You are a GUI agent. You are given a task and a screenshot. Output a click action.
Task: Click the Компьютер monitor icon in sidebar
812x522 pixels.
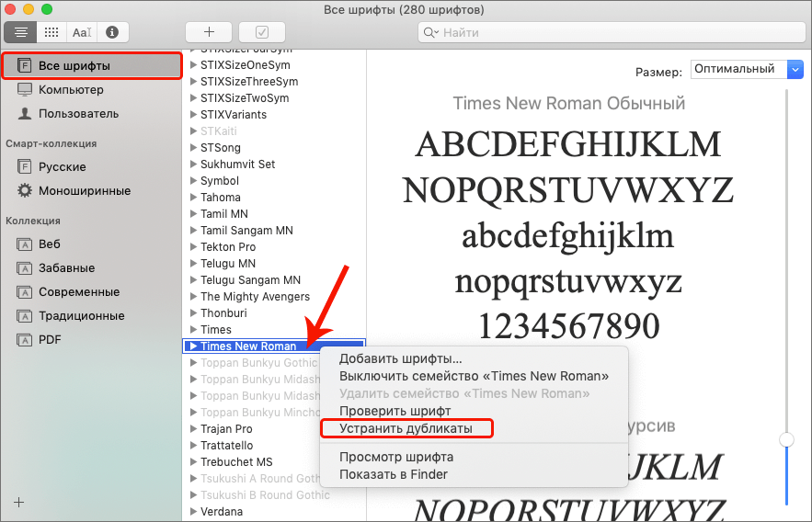24,90
